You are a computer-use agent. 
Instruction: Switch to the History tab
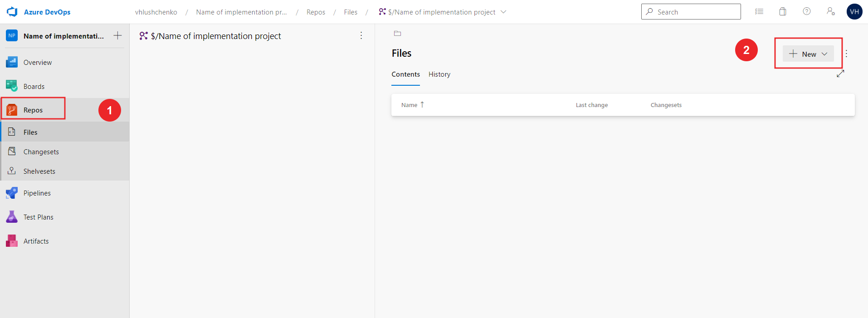pyautogui.click(x=439, y=74)
